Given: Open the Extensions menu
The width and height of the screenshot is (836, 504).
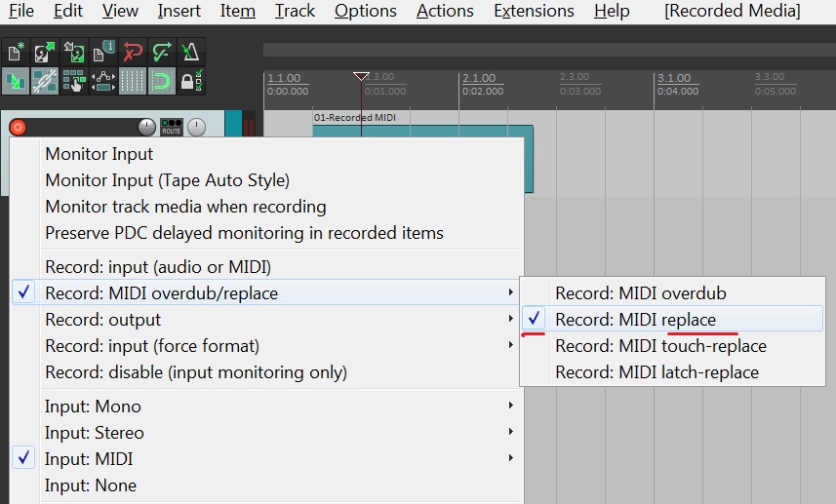Looking at the screenshot, I should tap(533, 12).
